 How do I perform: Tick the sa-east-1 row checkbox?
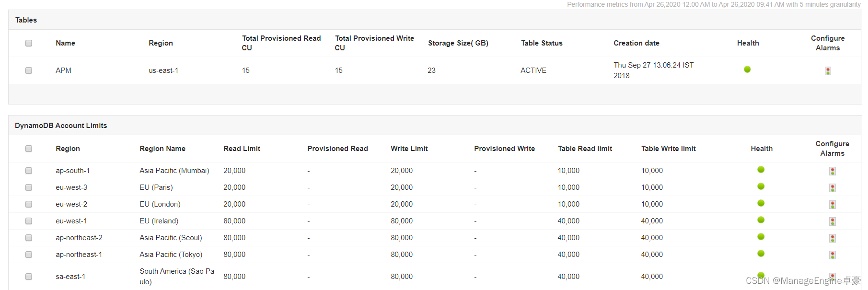click(29, 277)
